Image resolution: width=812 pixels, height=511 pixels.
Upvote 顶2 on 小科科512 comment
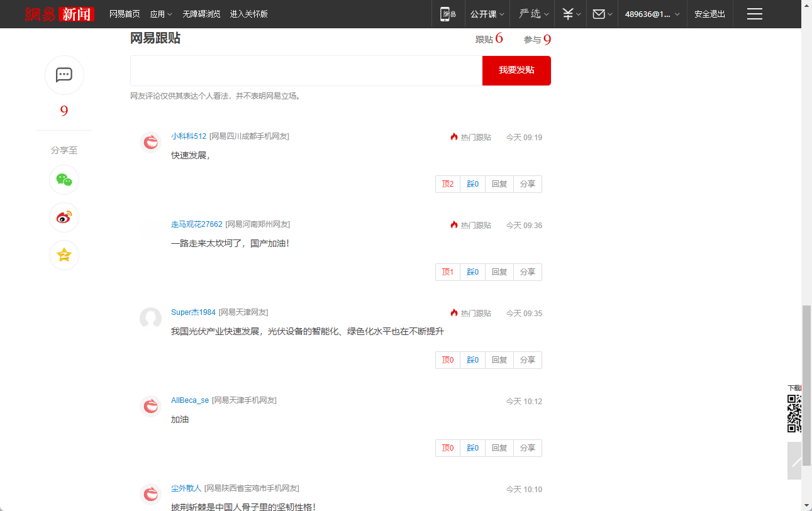pyautogui.click(x=448, y=184)
